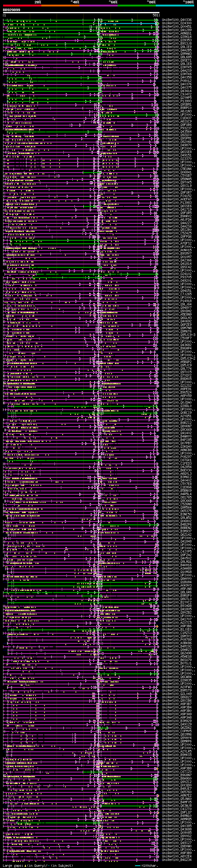Image resolution: width=197 pixels, height=868 pixels.
Task: Click the query name BB929899
Action: [x=11, y=10]
